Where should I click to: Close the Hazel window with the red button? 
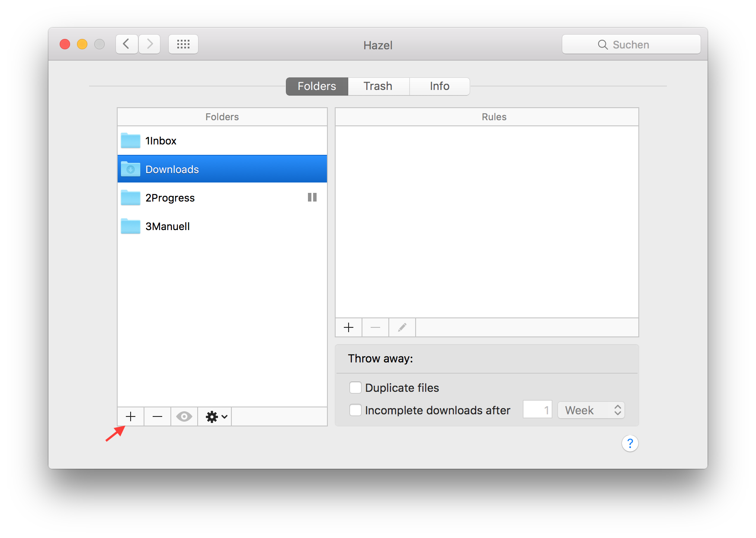coord(65,44)
